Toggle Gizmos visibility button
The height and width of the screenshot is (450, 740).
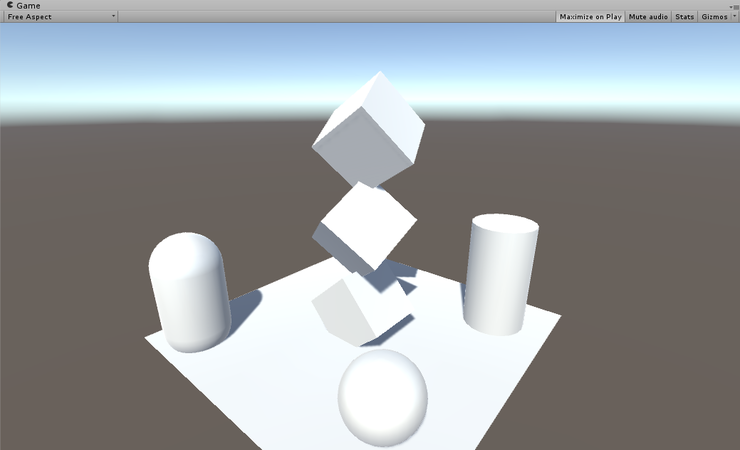click(x=714, y=17)
